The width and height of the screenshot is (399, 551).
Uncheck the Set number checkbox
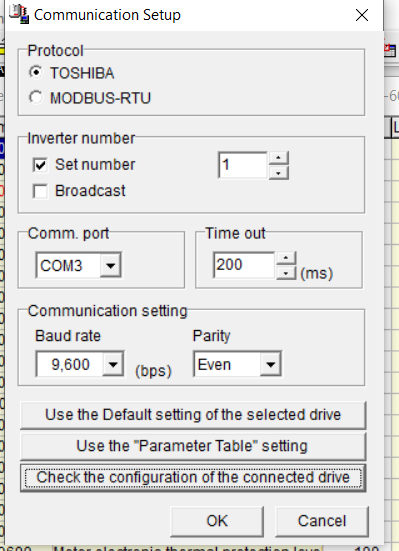pos(40,164)
